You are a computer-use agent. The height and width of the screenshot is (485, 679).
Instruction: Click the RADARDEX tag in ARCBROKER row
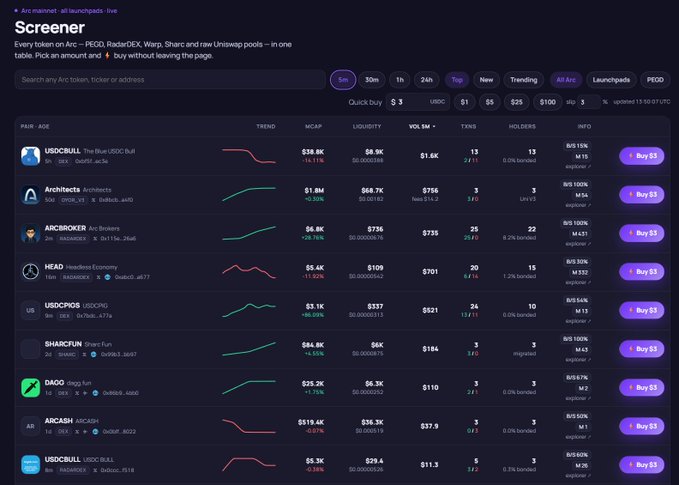tap(72, 239)
